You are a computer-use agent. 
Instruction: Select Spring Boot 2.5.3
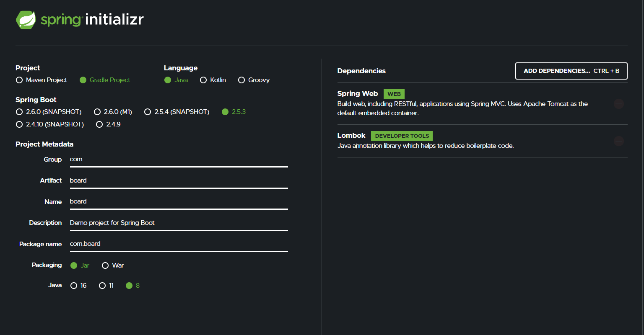point(234,112)
